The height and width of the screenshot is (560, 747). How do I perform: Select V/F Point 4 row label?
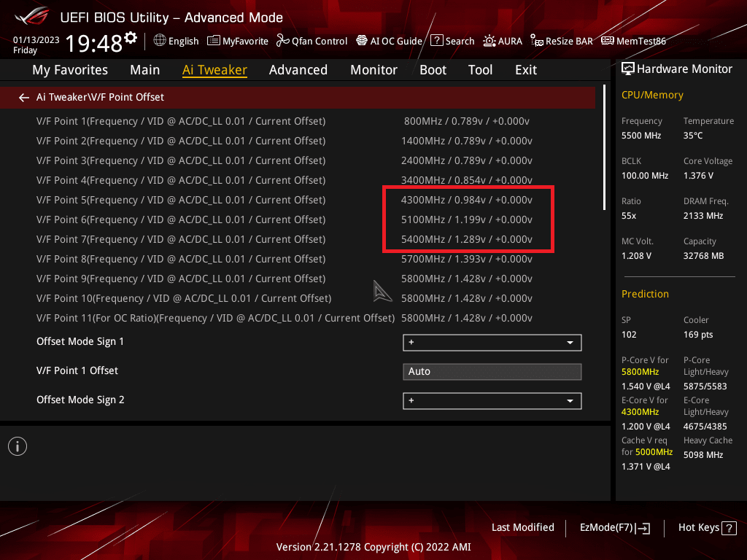[181, 181]
